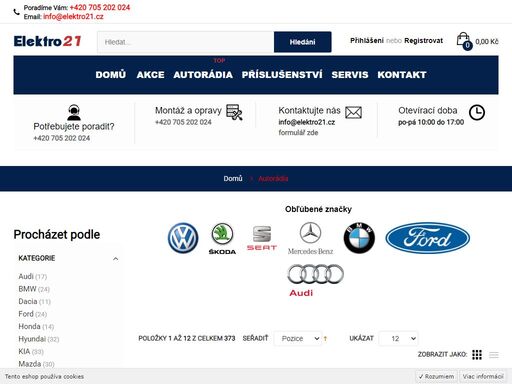Open the Servis menu item
Viewport: 512px width, 384px height.
[350, 75]
